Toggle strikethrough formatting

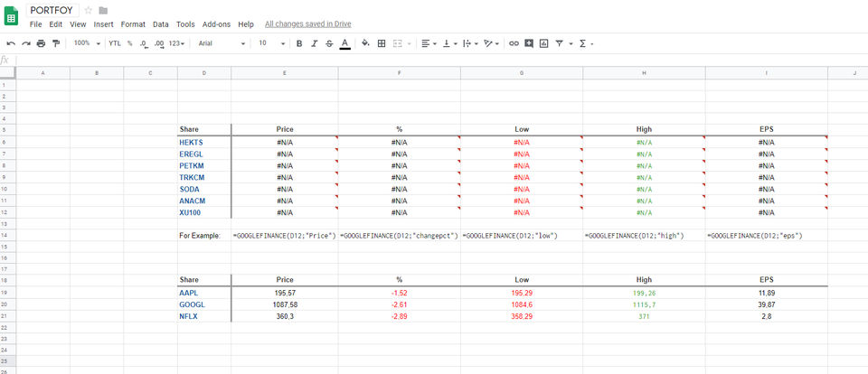329,43
